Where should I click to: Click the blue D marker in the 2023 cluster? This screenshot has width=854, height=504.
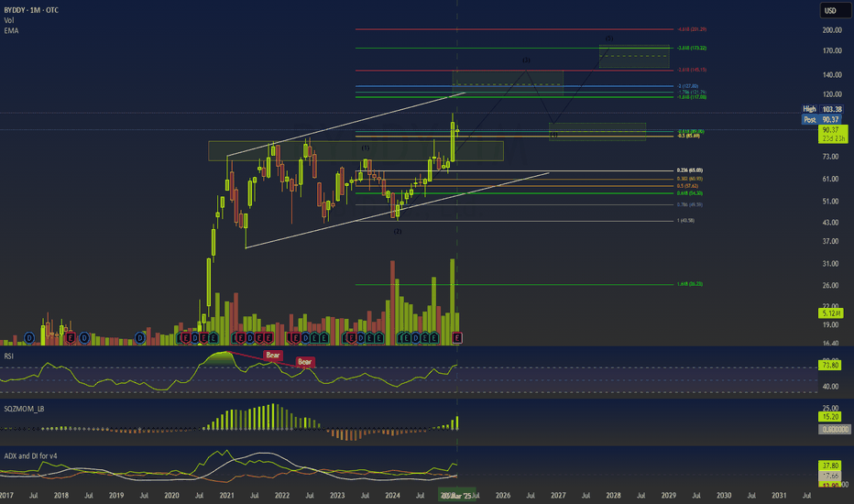click(x=360, y=338)
